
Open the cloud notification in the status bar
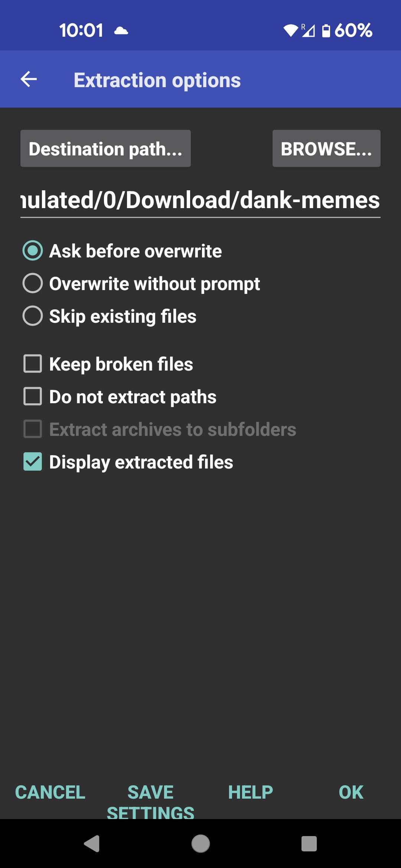(x=121, y=30)
